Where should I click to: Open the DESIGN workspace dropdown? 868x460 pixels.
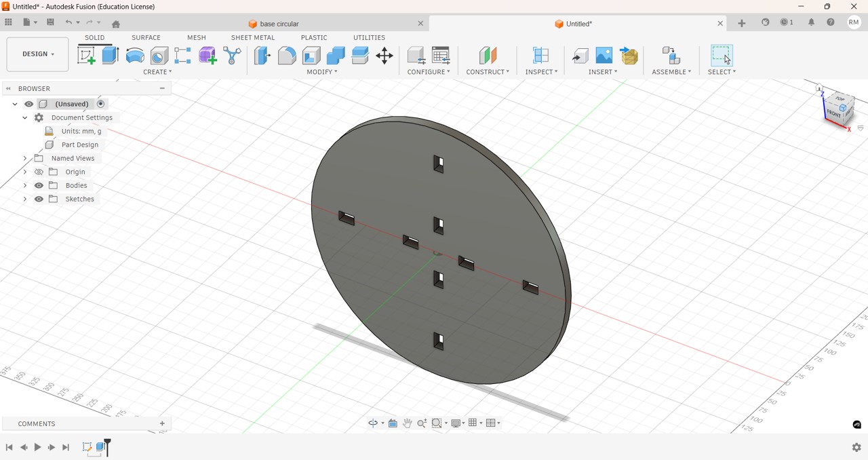coord(37,54)
